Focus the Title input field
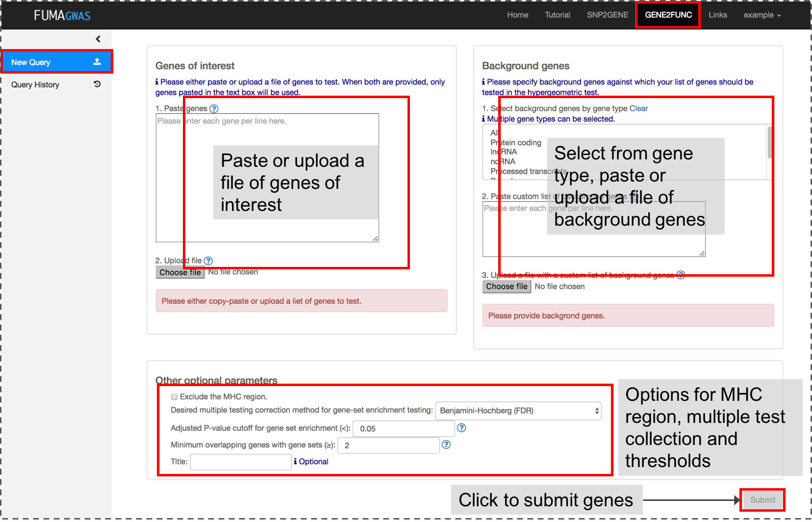 pos(241,462)
